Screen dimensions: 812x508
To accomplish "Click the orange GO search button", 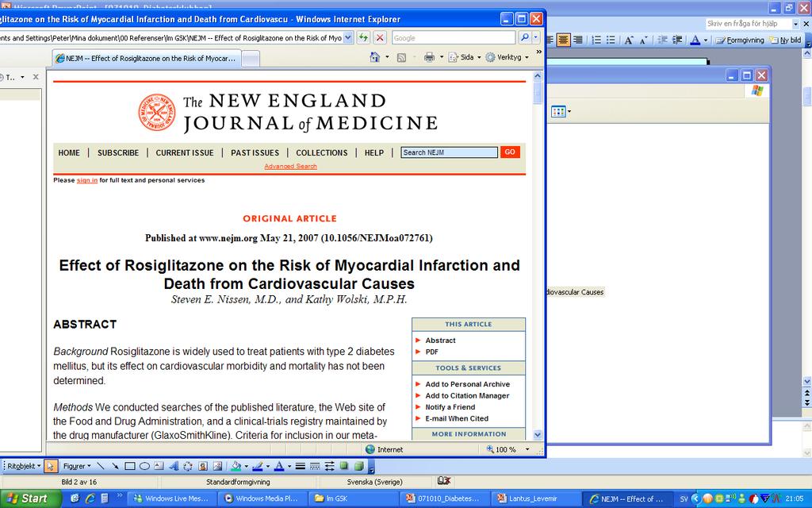I will point(510,152).
